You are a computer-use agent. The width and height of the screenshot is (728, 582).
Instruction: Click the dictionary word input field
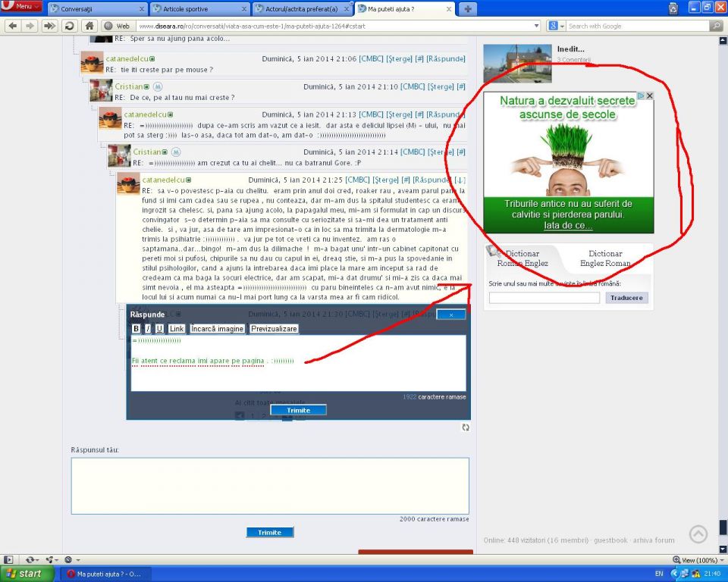pos(544,298)
